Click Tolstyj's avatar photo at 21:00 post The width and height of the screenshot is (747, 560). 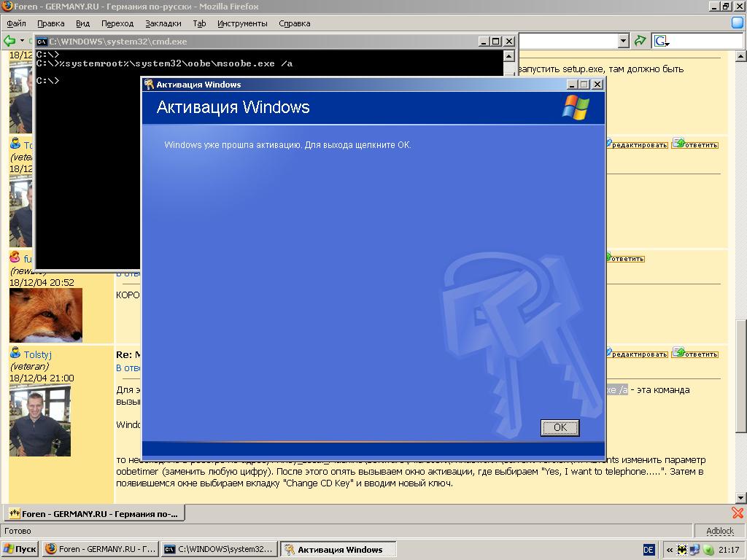coord(40,421)
